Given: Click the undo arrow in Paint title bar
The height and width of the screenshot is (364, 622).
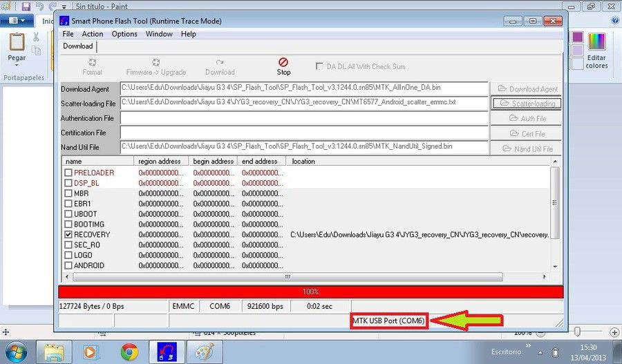Looking at the screenshot, I should tap(39, 6).
